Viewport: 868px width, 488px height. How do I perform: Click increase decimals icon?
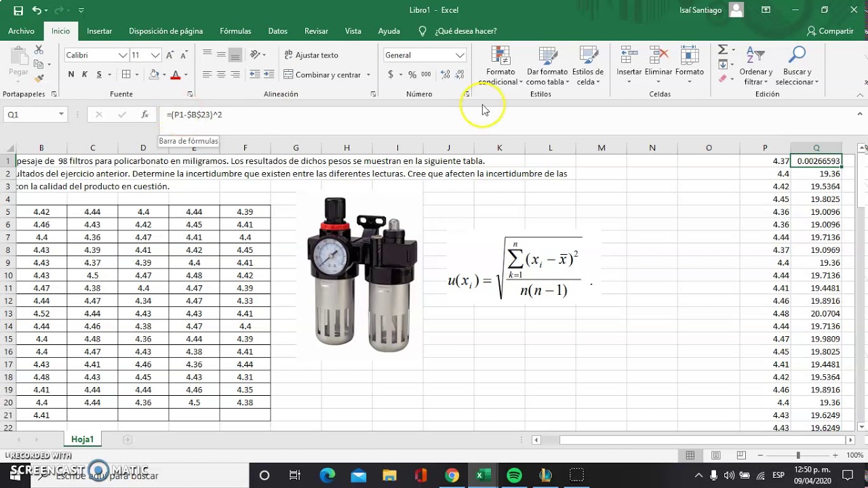click(446, 75)
